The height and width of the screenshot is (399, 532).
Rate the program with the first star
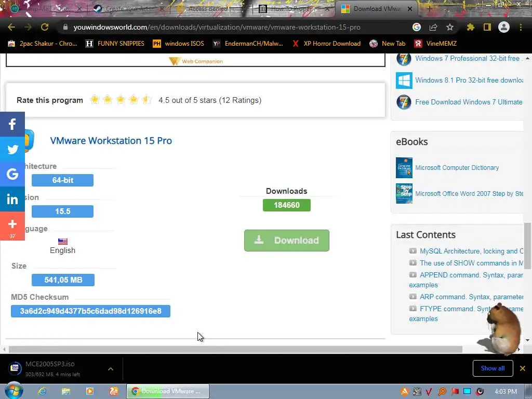click(95, 100)
